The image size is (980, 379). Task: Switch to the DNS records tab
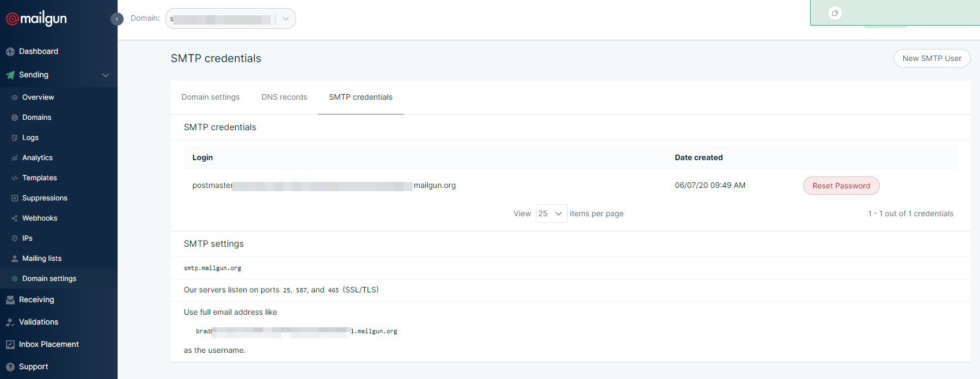[x=284, y=97]
